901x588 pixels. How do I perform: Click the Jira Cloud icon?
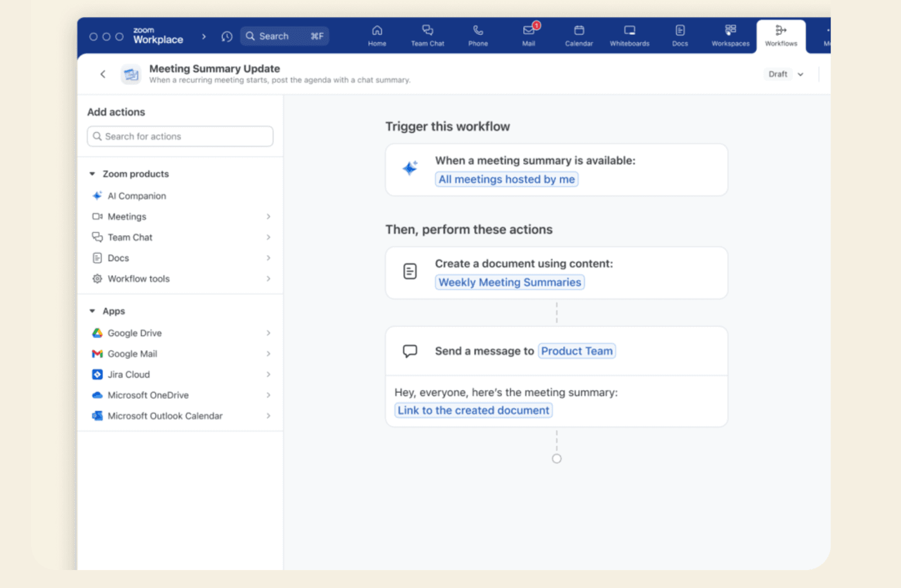point(97,374)
